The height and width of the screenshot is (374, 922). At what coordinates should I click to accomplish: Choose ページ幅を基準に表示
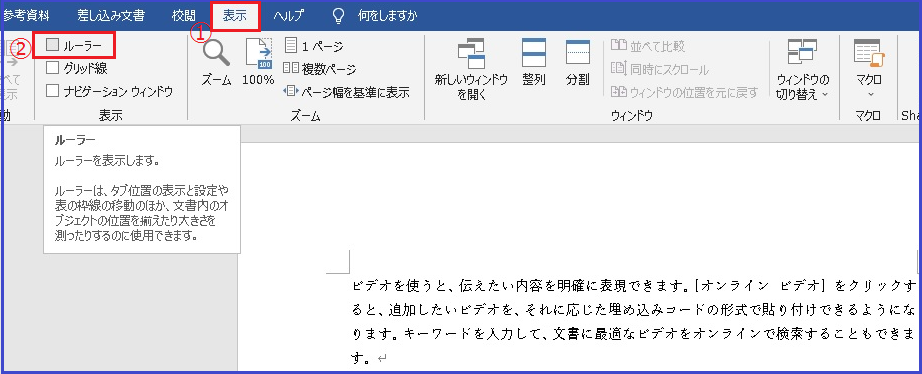tap(347, 92)
